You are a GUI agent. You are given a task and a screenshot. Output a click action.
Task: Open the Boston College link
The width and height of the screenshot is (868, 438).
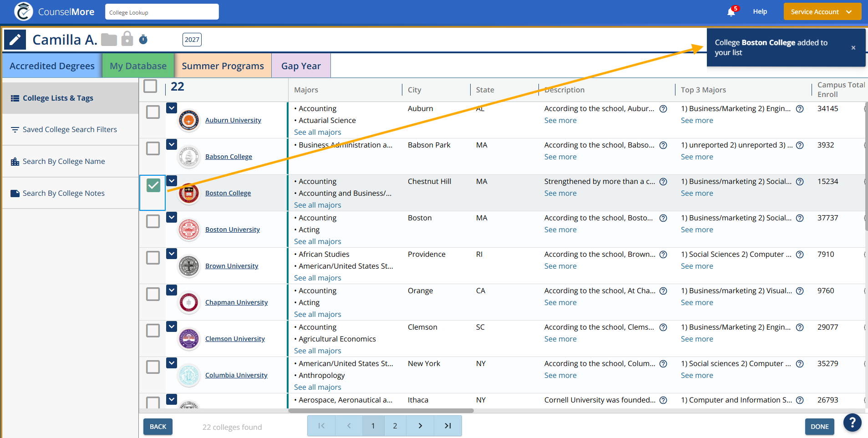[x=228, y=194]
